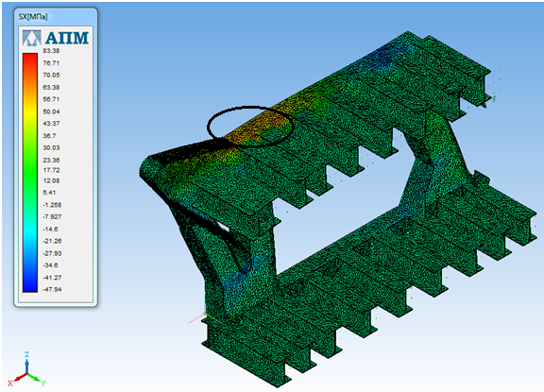Screen dimensions: 544x392
Task: Click the stress color scale bar
Action: (30, 173)
